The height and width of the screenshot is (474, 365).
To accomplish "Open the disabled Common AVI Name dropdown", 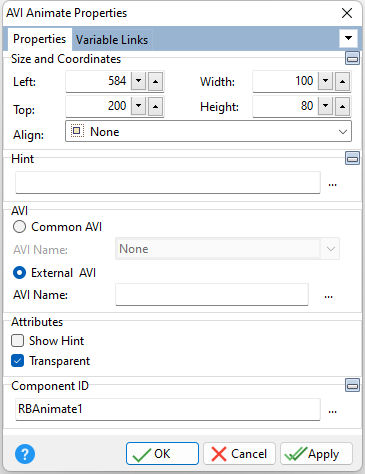I will pyautogui.click(x=227, y=249).
